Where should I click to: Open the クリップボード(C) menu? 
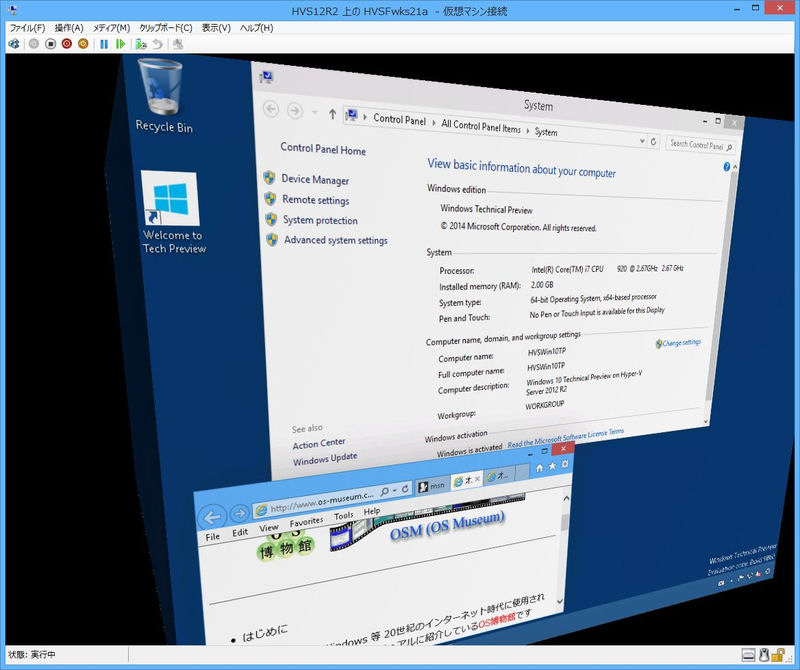pos(166,28)
